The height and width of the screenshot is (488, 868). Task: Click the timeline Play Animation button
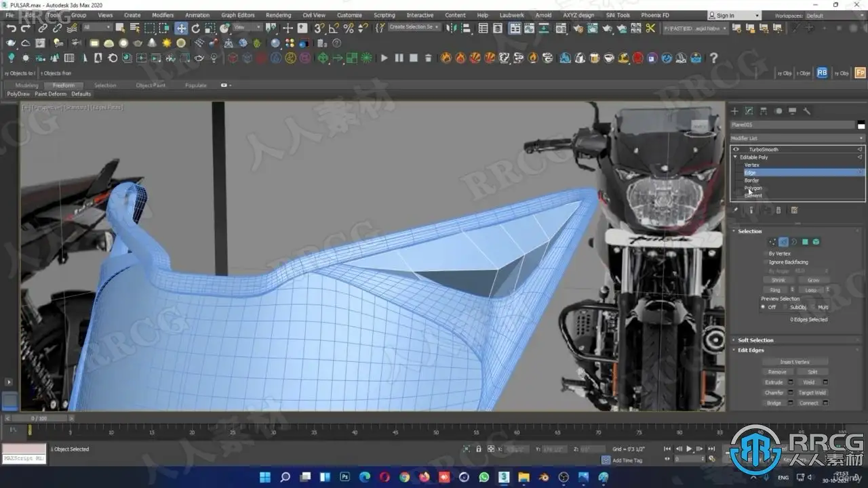(x=690, y=449)
